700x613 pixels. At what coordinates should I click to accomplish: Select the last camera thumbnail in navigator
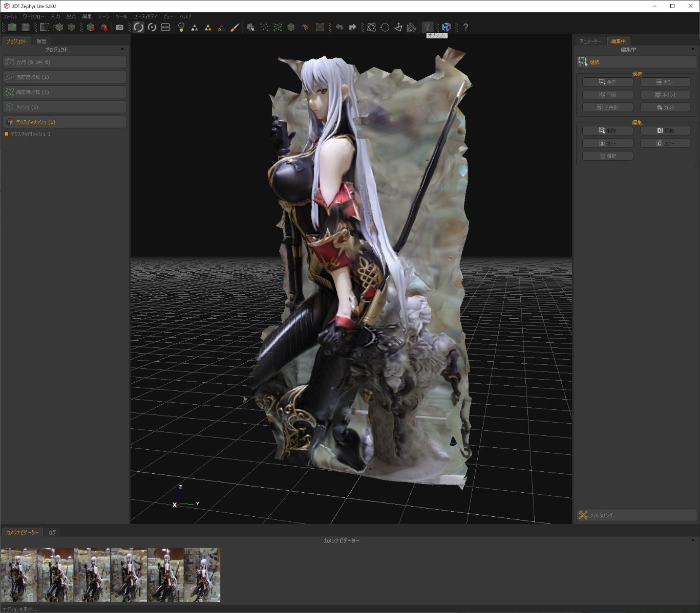click(202, 575)
